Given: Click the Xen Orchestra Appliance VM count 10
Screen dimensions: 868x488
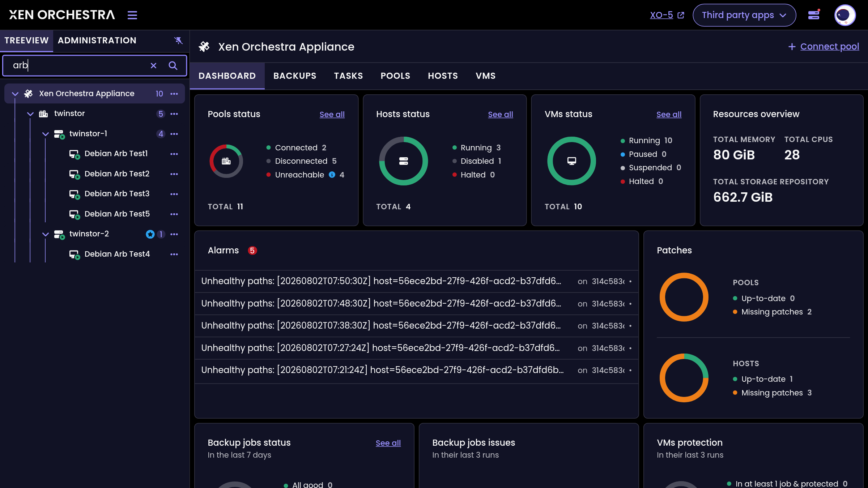Looking at the screenshot, I should [x=159, y=94].
